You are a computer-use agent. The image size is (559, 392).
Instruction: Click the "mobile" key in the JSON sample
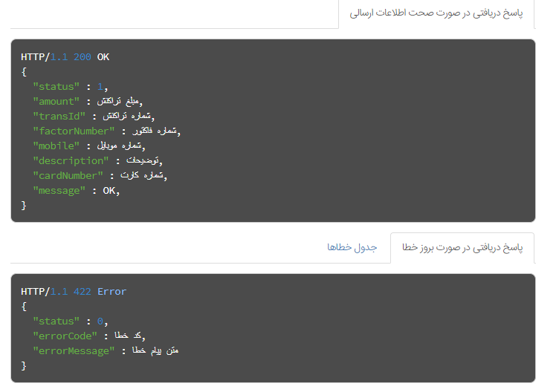tap(56, 146)
